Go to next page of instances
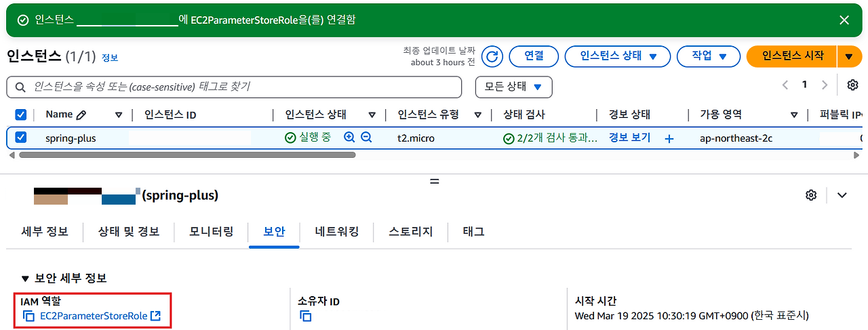This screenshot has width=868, height=330. tap(825, 85)
